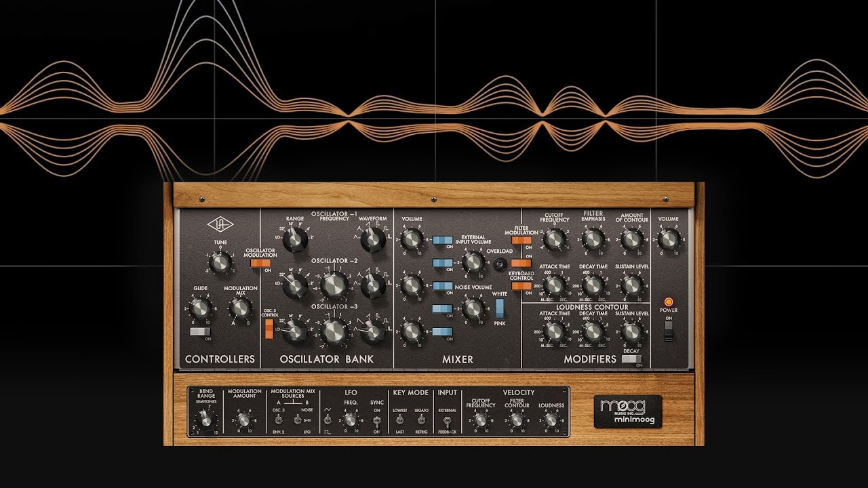Click the Oscillator 3 mixer Volume knob
Viewport: 868px width, 488px height.
pyautogui.click(x=411, y=332)
